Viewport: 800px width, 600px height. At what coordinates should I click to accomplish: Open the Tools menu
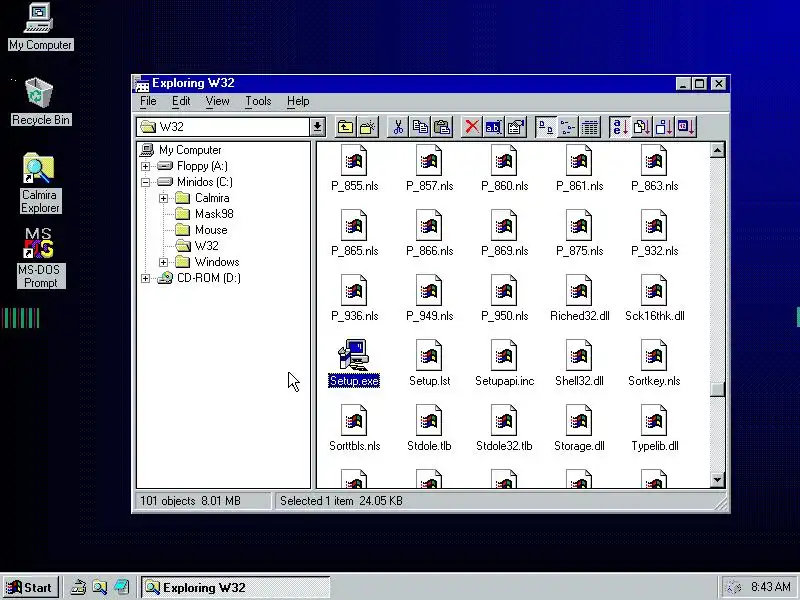[258, 101]
